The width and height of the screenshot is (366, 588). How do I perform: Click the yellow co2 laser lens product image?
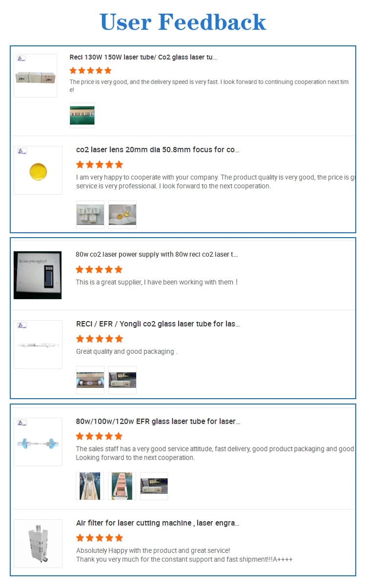(38, 170)
